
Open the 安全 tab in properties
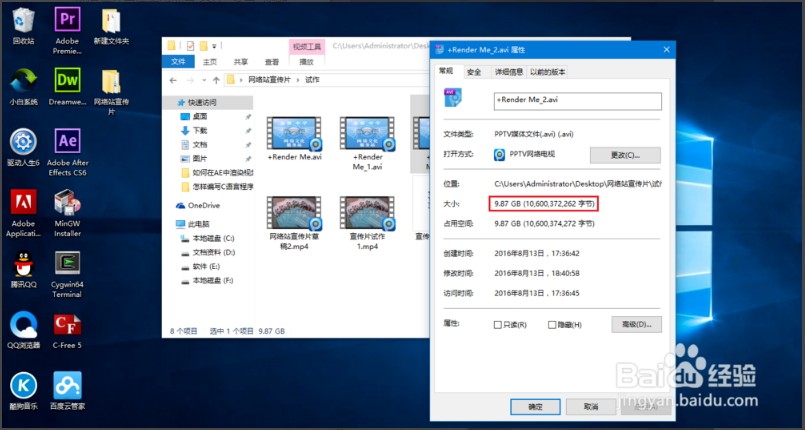[x=474, y=72]
